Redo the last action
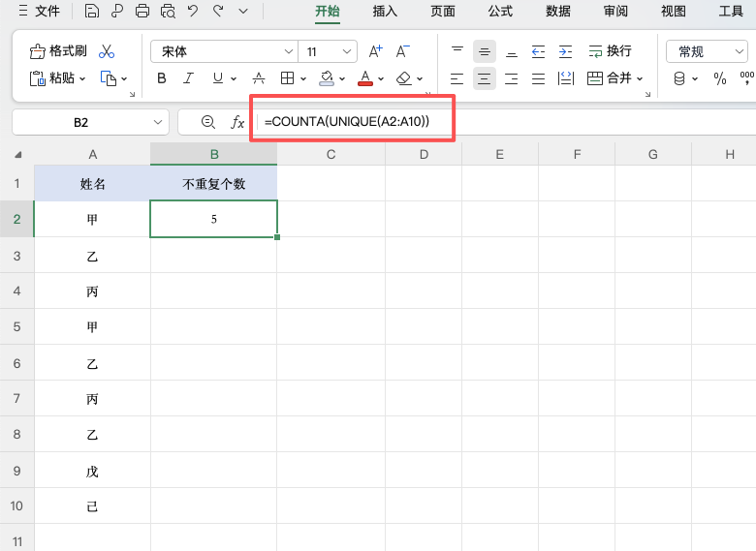This screenshot has height=551, width=756. pyautogui.click(x=218, y=11)
